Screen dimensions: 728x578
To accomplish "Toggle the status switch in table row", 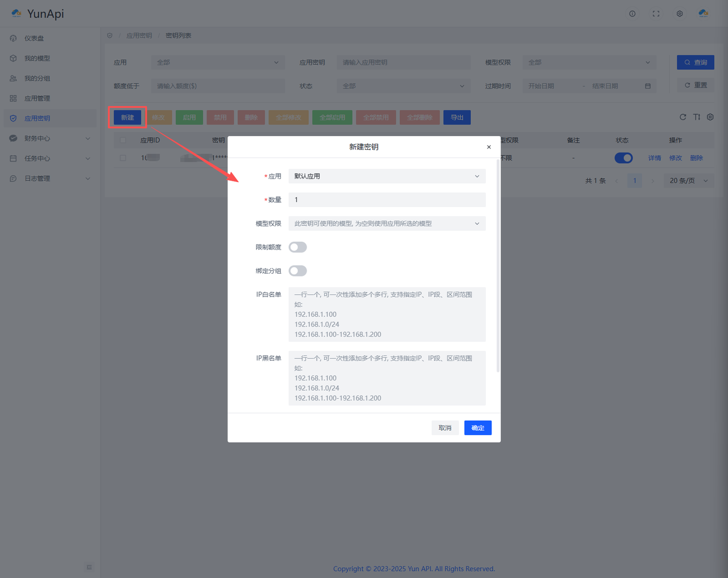I will point(623,158).
